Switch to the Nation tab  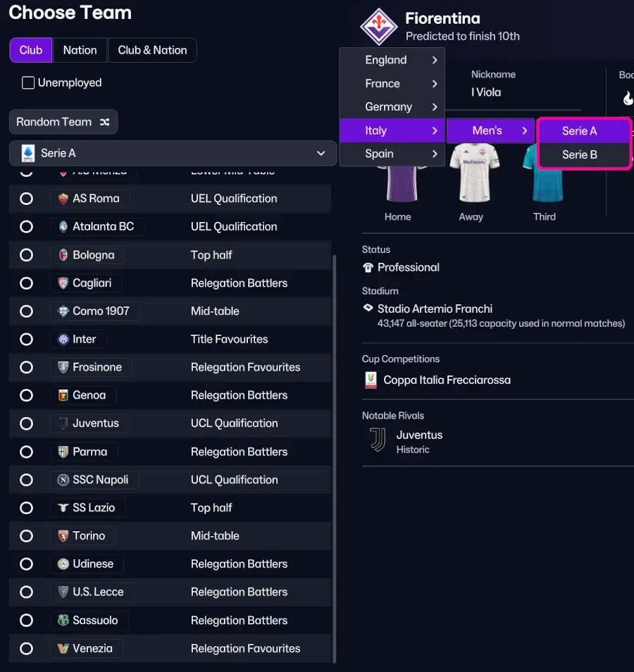pos(80,50)
